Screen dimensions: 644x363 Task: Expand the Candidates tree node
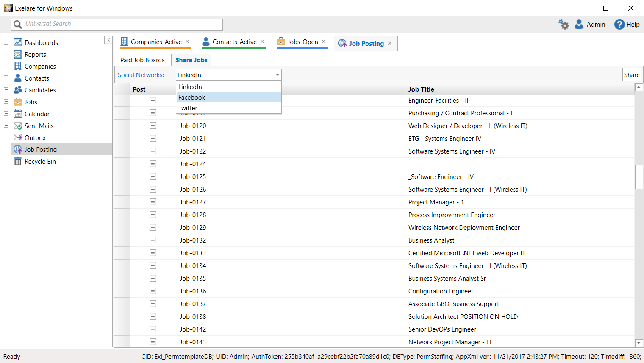tap(6, 90)
